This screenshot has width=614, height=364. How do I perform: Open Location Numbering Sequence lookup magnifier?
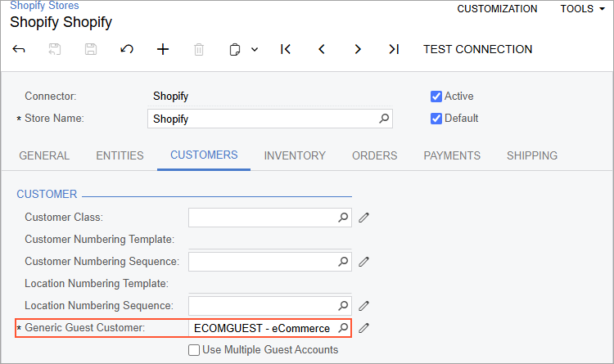(x=343, y=306)
